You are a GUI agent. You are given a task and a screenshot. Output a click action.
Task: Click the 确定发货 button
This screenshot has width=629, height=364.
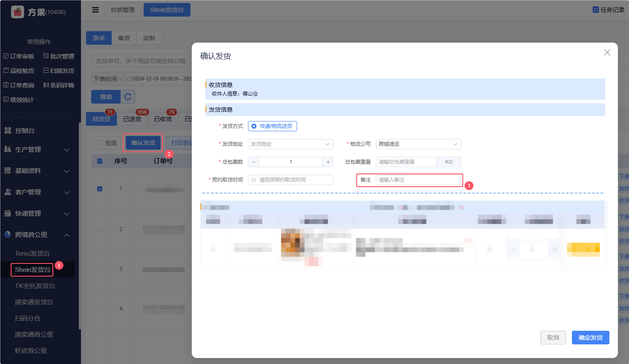[590, 338]
